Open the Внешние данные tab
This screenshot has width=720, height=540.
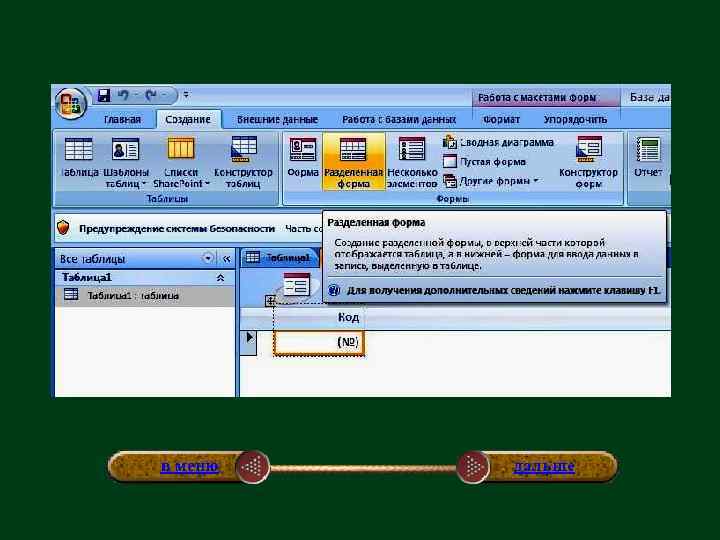click(x=277, y=120)
